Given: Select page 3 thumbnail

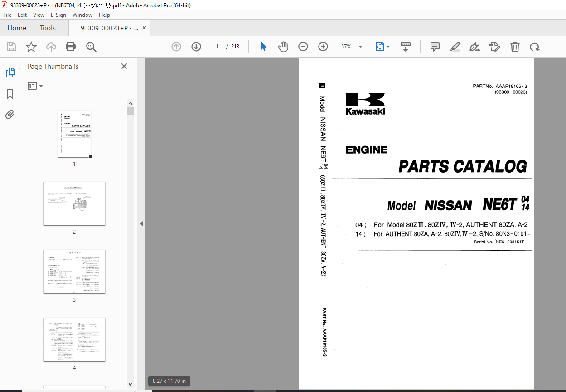Looking at the screenshot, I should [x=74, y=271].
